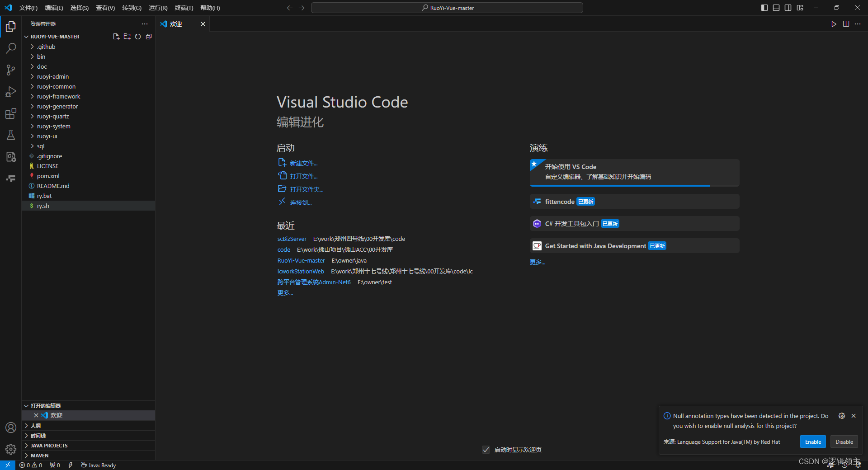Open the fittencode walkthrough card
Screen dimensions: 868x470
(x=635, y=202)
